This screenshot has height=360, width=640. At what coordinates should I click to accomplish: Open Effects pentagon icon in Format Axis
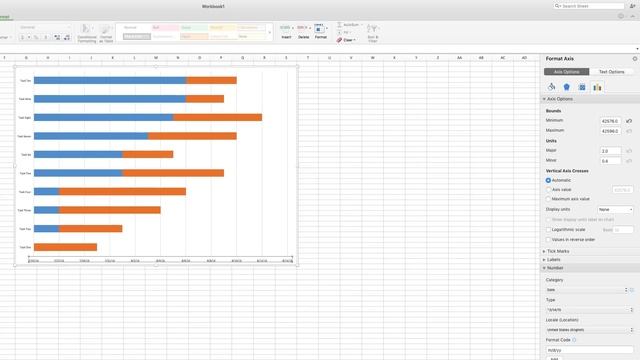point(567,87)
